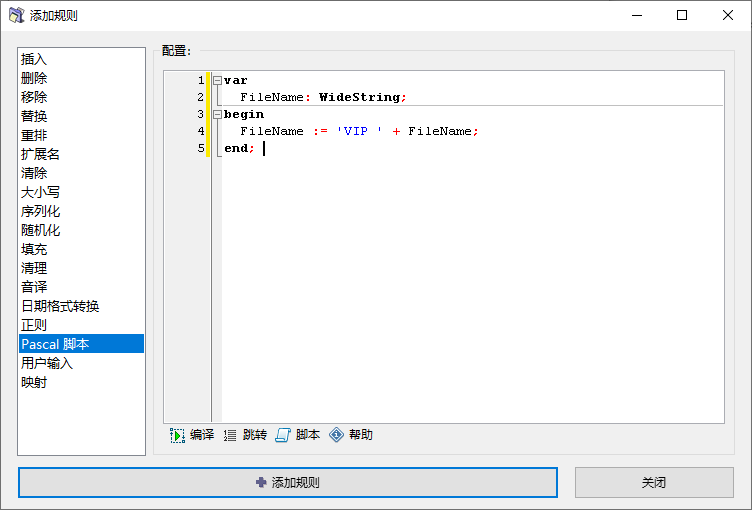Screen dimensions: 752x510
Task: Minimize the 添加规则 window
Action: (x=637, y=15)
